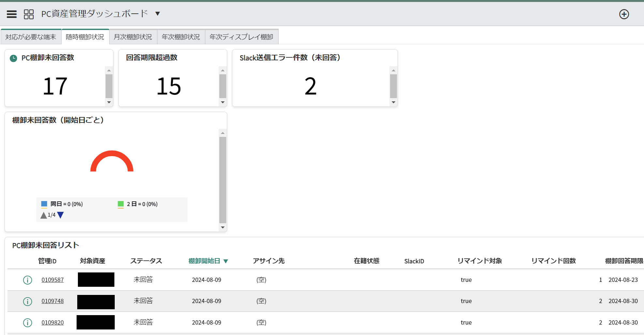Click the 棚卸未回答数（開始日ごと） widget title

click(58, 120)
